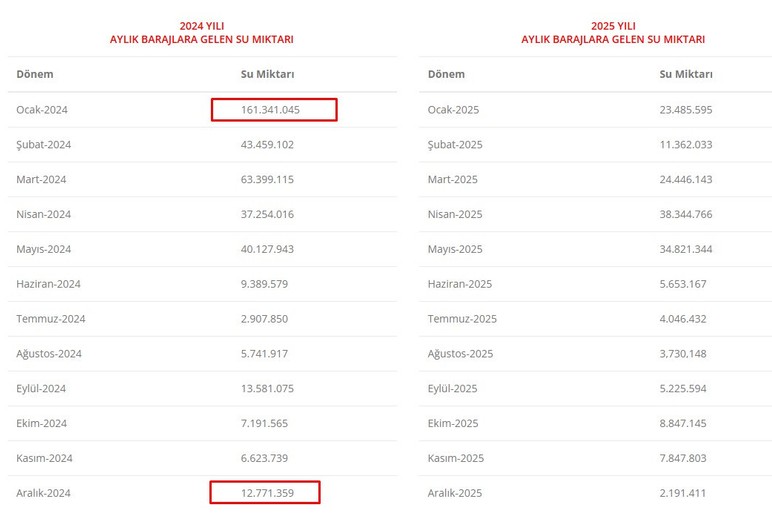The width and height of the screenshot is (772, 519).
Task: Select the Haziran-2024 value 9.389.579
Action: 264,284
